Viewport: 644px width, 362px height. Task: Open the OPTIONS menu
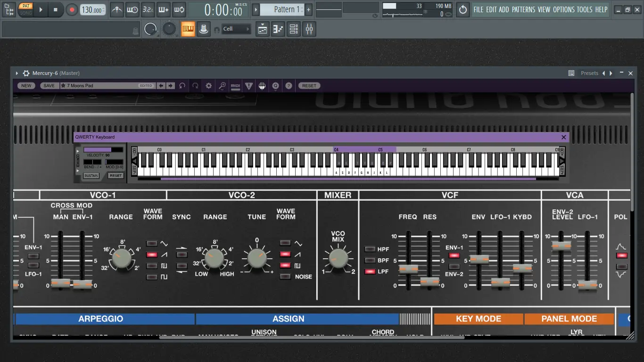pos(564,9)
